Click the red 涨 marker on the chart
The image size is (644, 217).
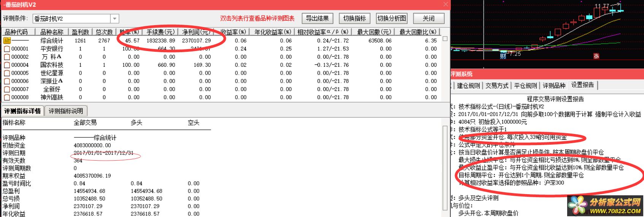(x=596, y=56)
